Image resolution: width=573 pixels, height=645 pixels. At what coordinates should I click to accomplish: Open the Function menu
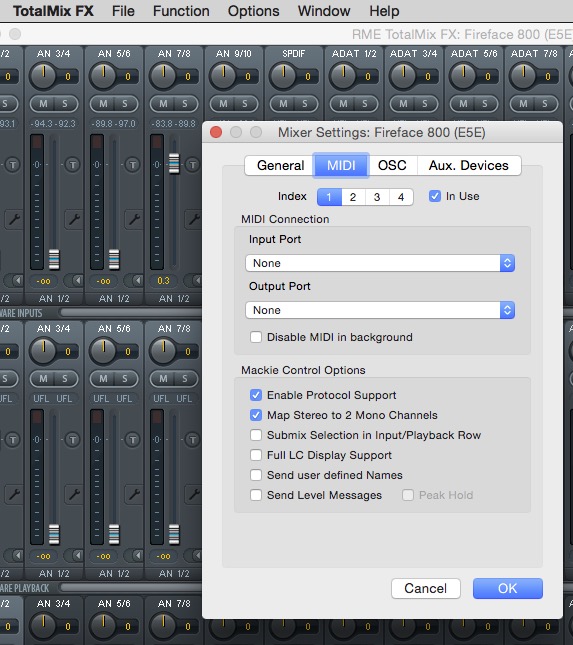[x=181, y=11]
